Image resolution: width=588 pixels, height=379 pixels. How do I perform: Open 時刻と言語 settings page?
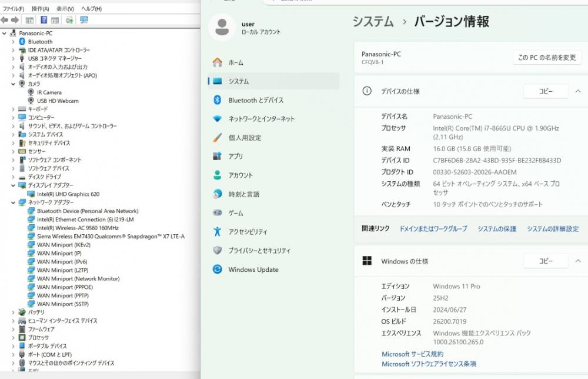[274, 194]
